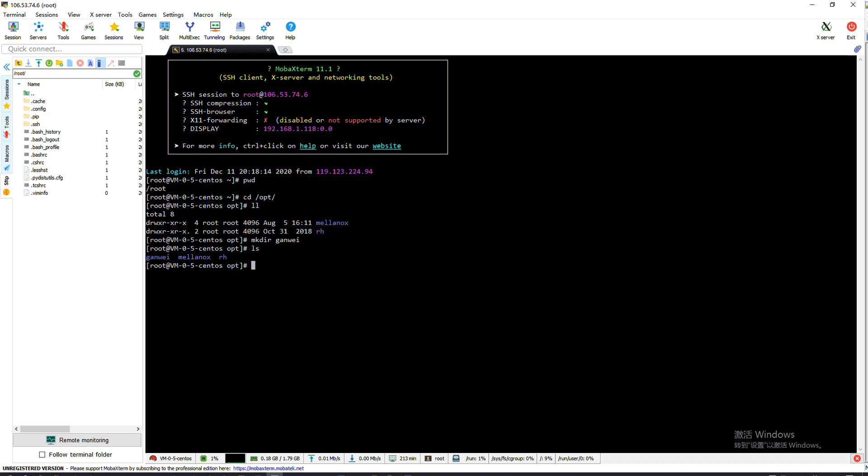Enable Follow terminal folder checkbox
This screenshot has height=476, width=868.
pos(42,455)
